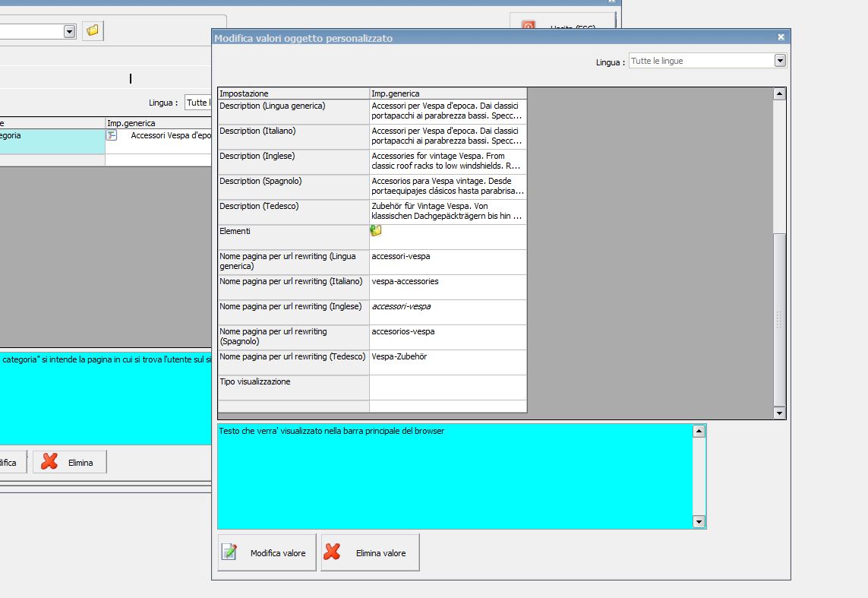868x598 pixels.
Task: Click the settings table scroll up arrow
Action: click(x=779, y=93)
